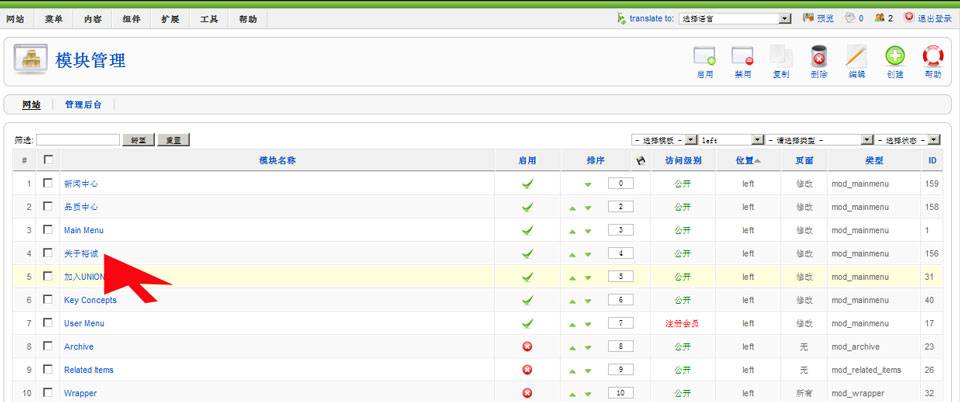Viewport: 960px width, 402px height.
Task: Click the 筛选 filter text field
Action: (78, 140)
